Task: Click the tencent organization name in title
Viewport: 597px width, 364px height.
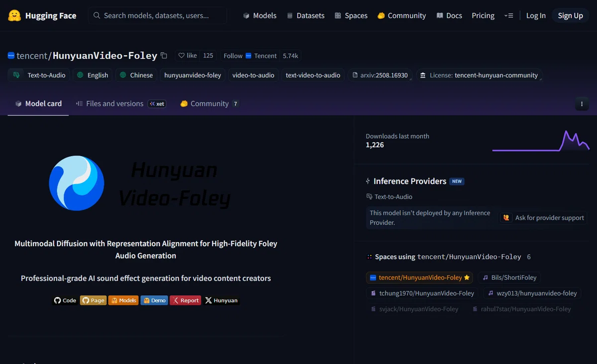Action: 31,56
